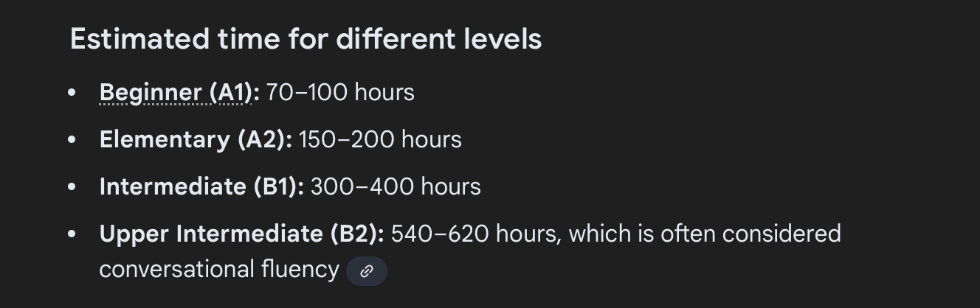Click the Upper Intermediate (B2) bold label

click(x=241, y=234)
